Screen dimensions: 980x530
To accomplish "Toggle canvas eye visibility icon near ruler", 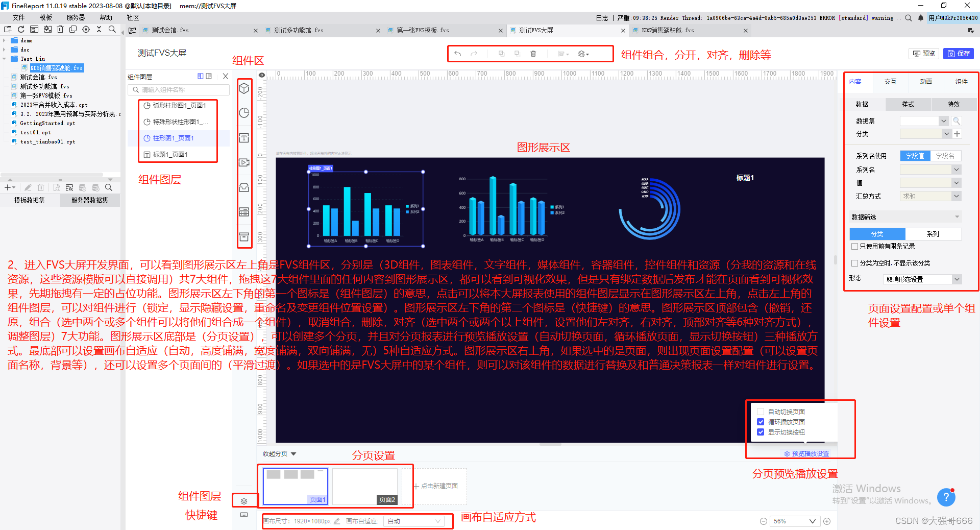I will [x=262, y=75].
